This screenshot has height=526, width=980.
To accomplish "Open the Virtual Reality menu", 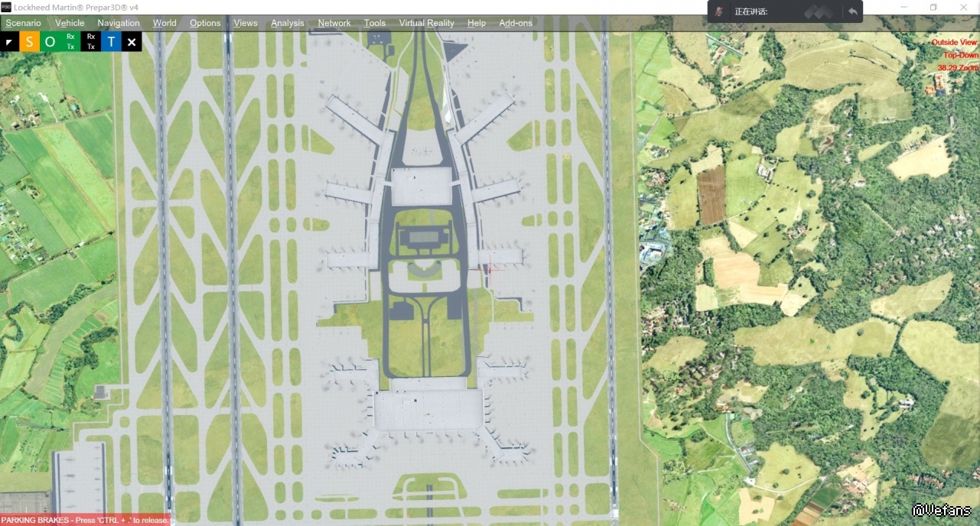I will [427, 23].
